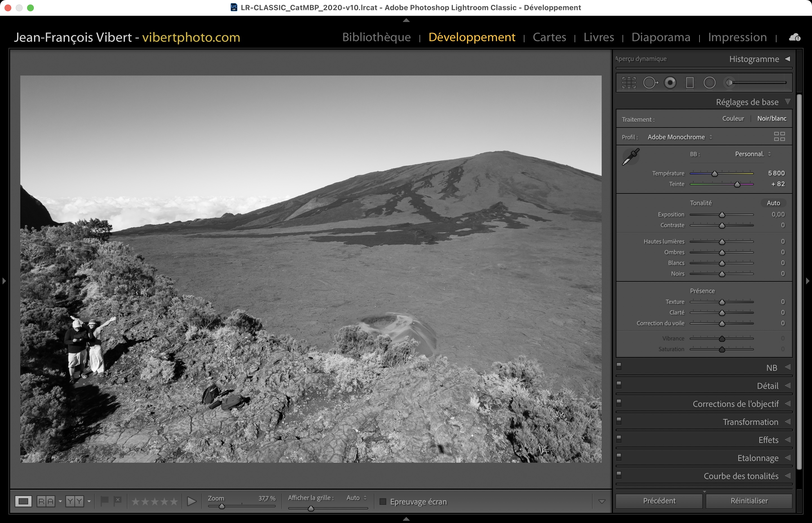The image size is (812, 523).
Task: Pick the white balance eyedropper
Action: coord(631,157)
